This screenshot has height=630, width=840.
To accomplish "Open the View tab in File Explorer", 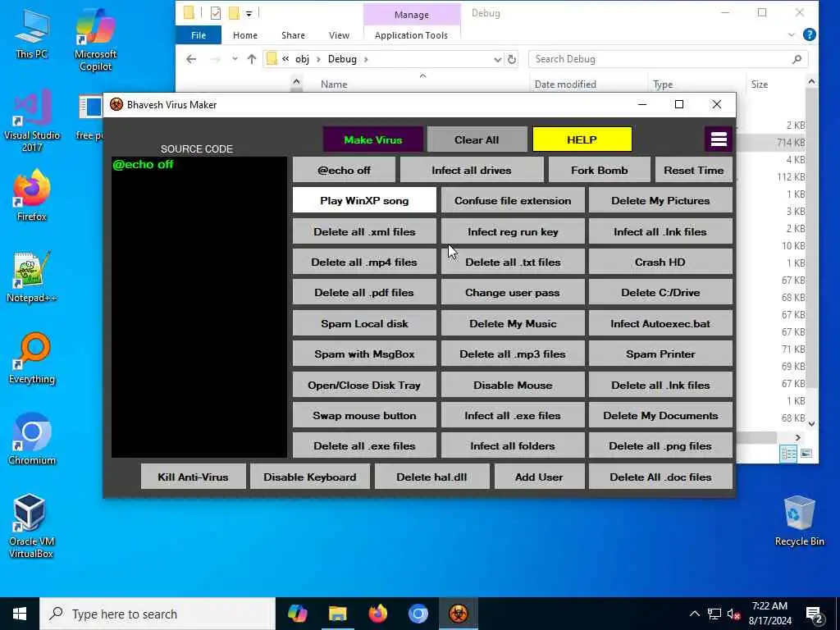I will [339, 35].
